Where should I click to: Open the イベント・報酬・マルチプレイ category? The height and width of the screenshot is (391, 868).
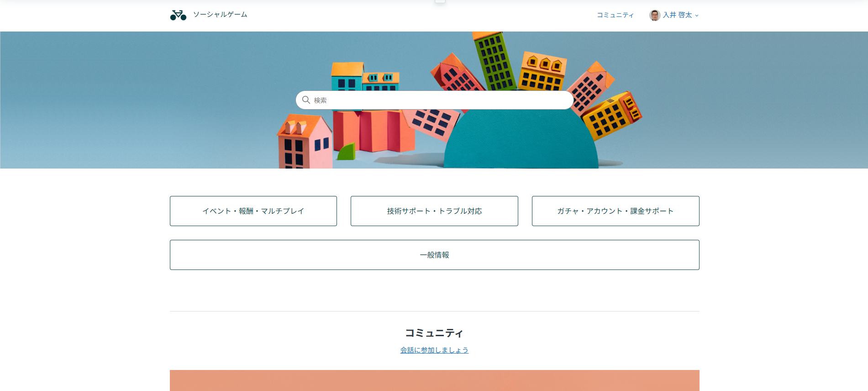point(253,211)
